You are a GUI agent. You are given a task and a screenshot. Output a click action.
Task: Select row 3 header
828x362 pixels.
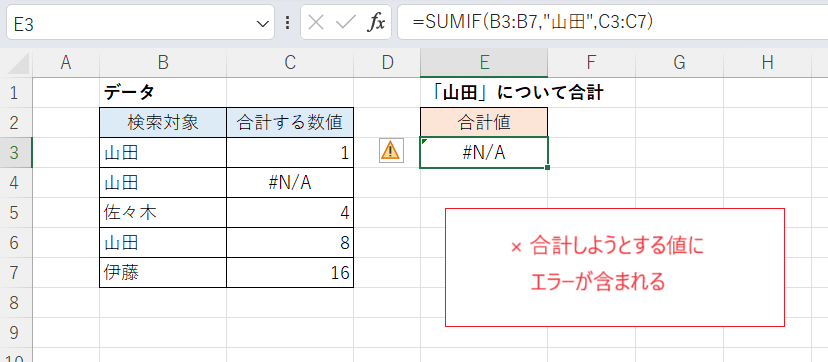click(x=16, y=153)
